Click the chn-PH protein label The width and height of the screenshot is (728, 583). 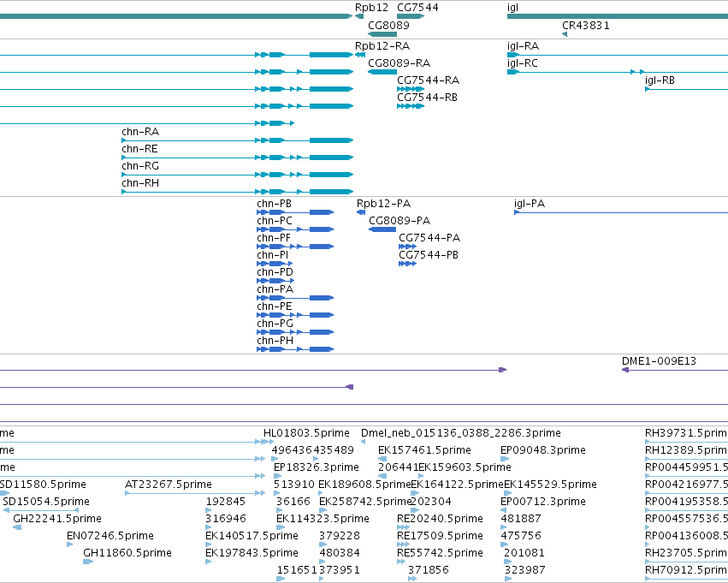275,341
